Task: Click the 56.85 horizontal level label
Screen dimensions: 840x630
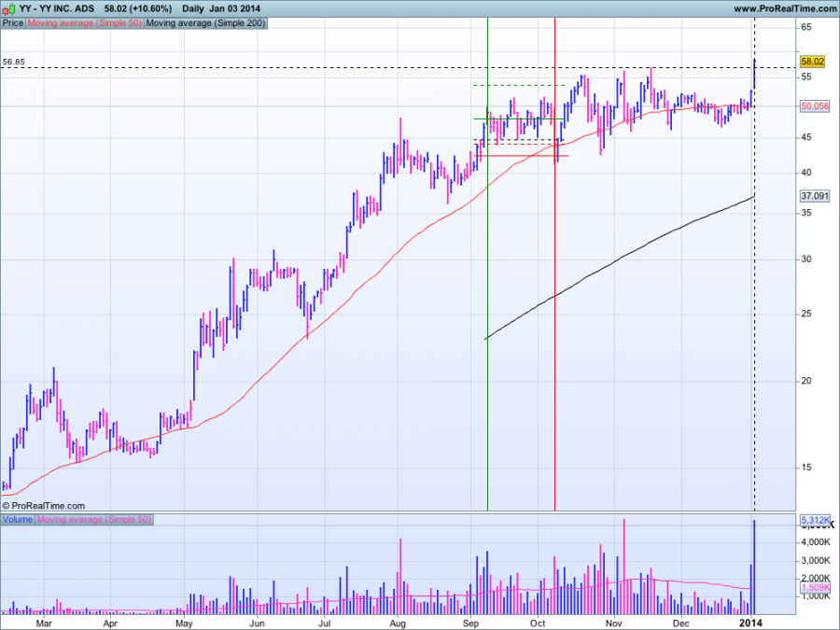Action: click(x=13, y=62)
